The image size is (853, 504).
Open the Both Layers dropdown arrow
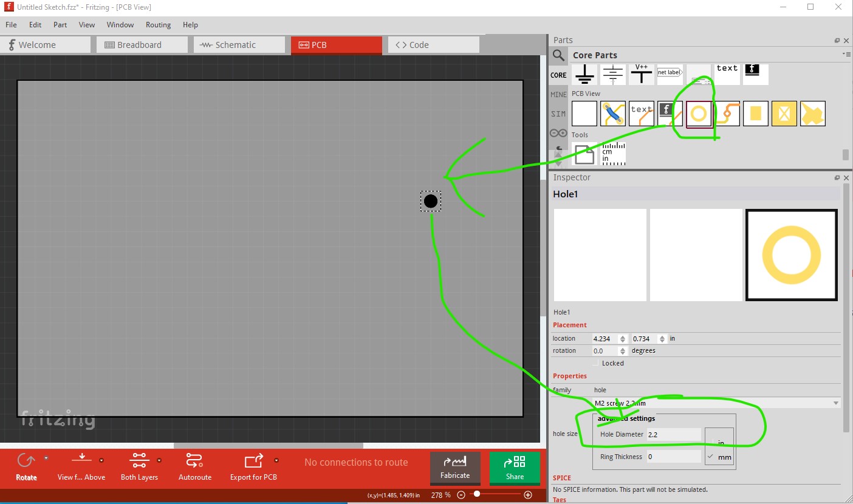point(159,460)
